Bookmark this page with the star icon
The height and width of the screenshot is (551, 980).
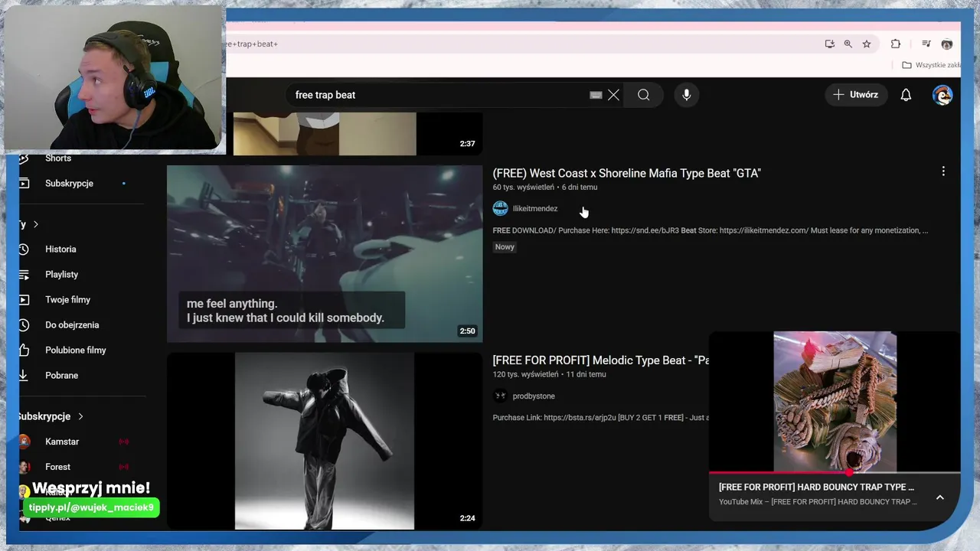pyautogui.click(x=867, y=44)
